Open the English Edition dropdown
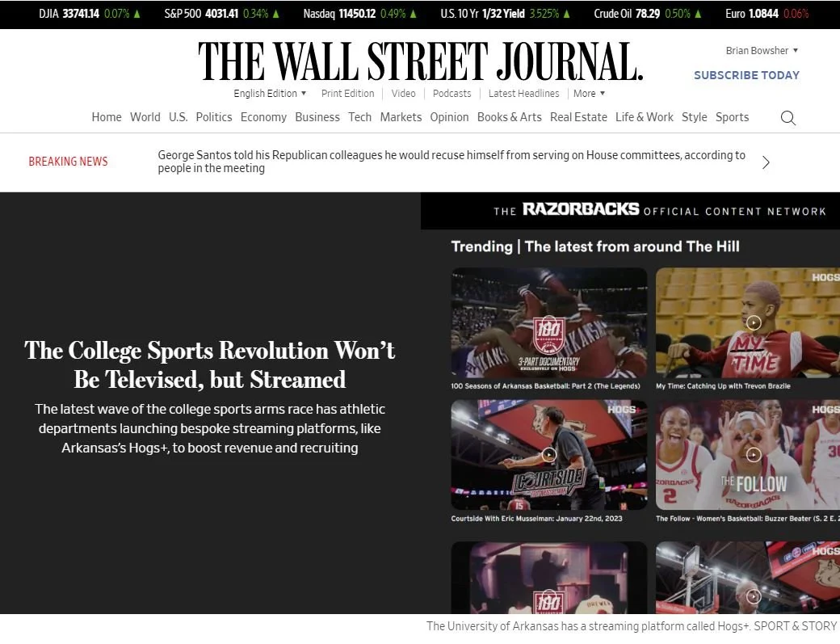Image resolution: width=840 pixels, height=644 pixels. 270,93
